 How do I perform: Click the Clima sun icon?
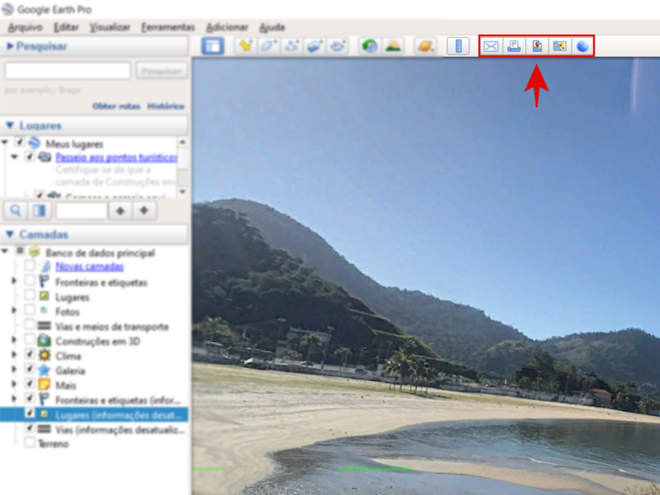pos(44,355)
